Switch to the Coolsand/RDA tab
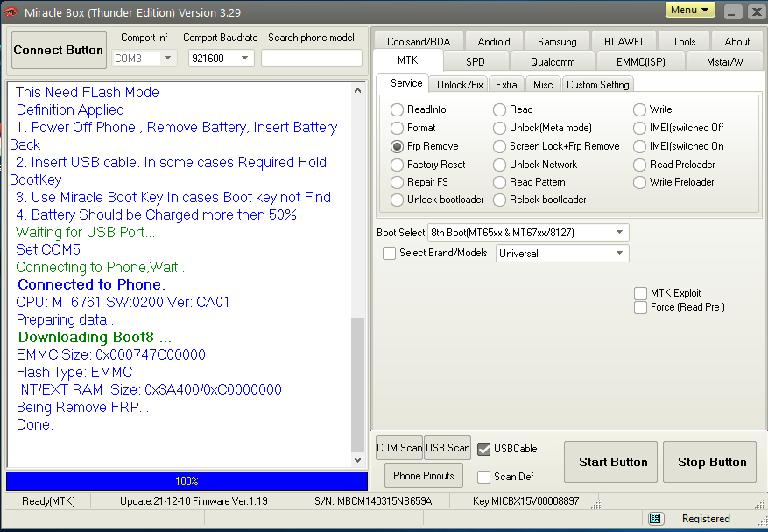 [x=419, y=42]
